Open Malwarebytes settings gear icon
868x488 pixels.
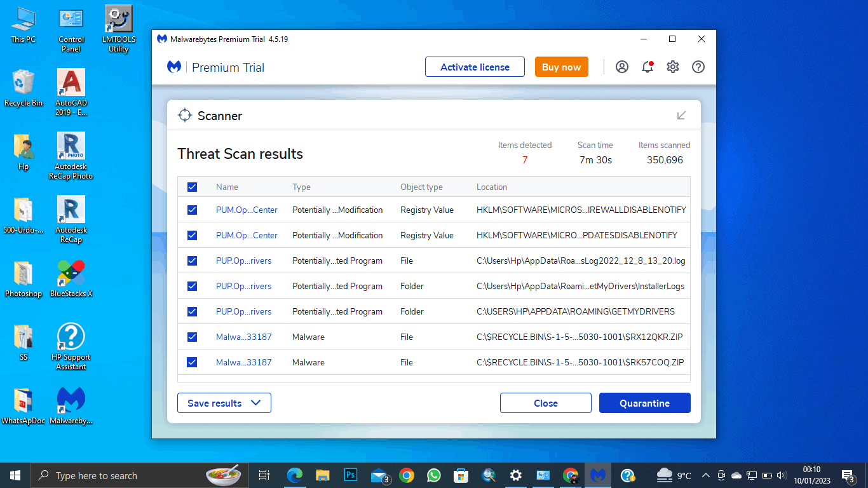pyautogui.click(x=673, y=67)
